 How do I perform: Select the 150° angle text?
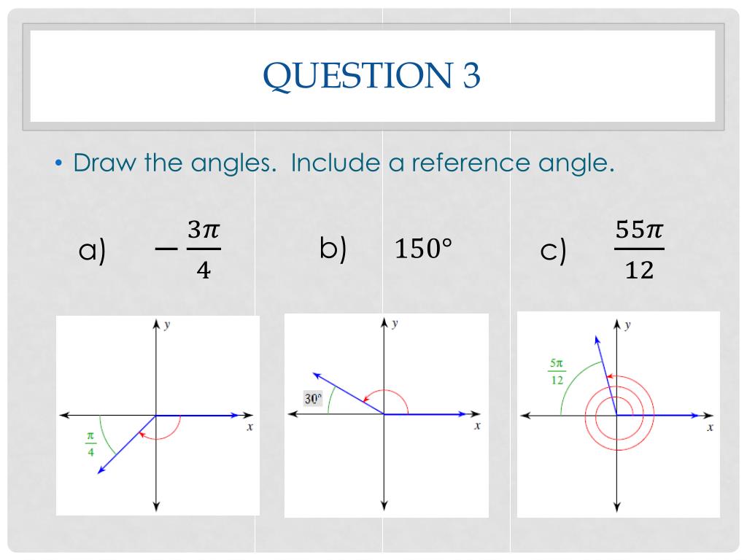click(x=423, y=249)
